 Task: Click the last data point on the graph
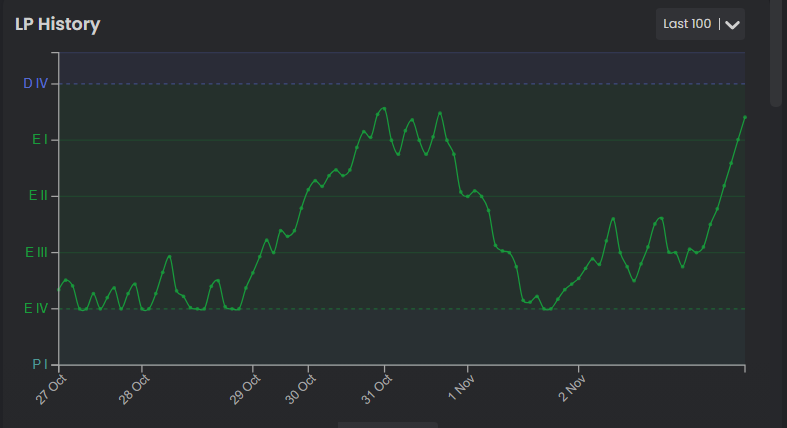pos(745,117)
